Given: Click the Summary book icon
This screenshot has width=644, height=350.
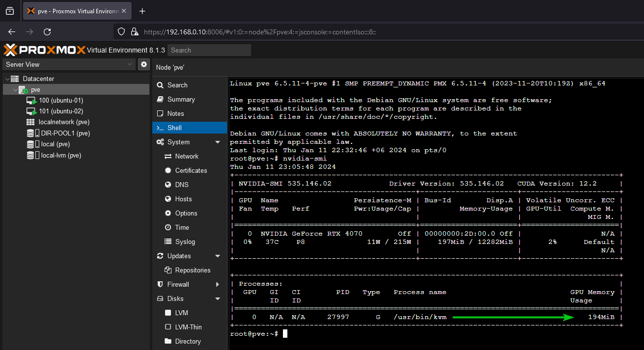Looking at the screenshot, I should click(160, 99).
